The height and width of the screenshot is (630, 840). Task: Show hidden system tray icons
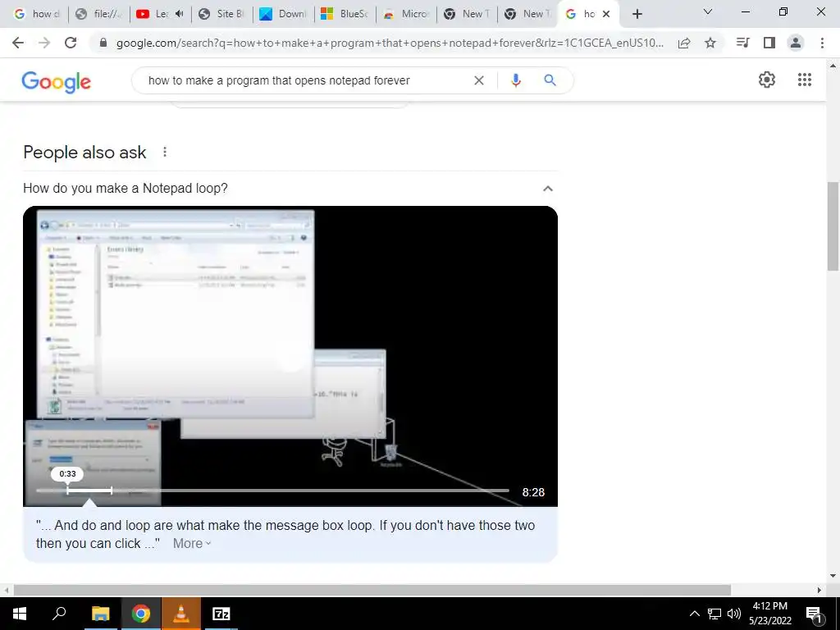click(694, 614)
